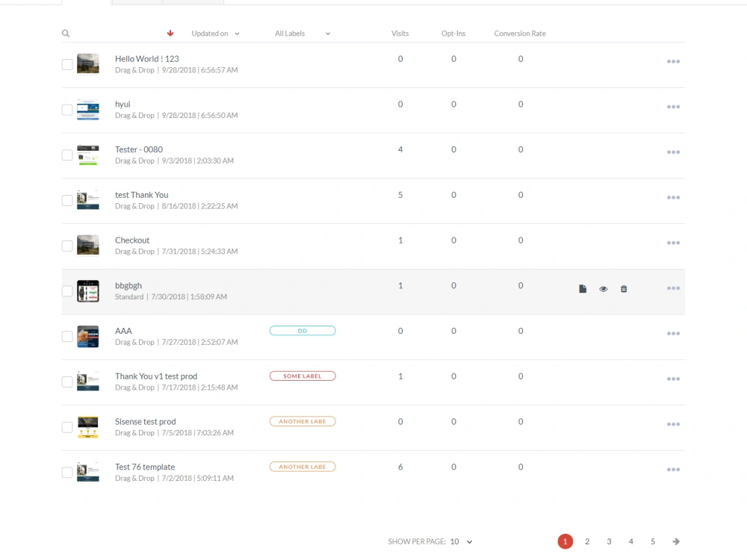747x560 pixels.
Task: Open more options for Sisense test prod
Action: 673,424
